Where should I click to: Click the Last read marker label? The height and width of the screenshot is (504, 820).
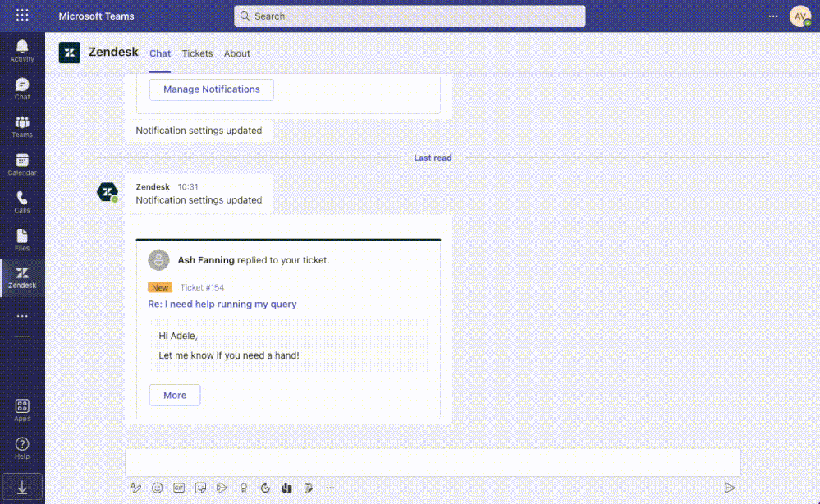tap(433, 158)
